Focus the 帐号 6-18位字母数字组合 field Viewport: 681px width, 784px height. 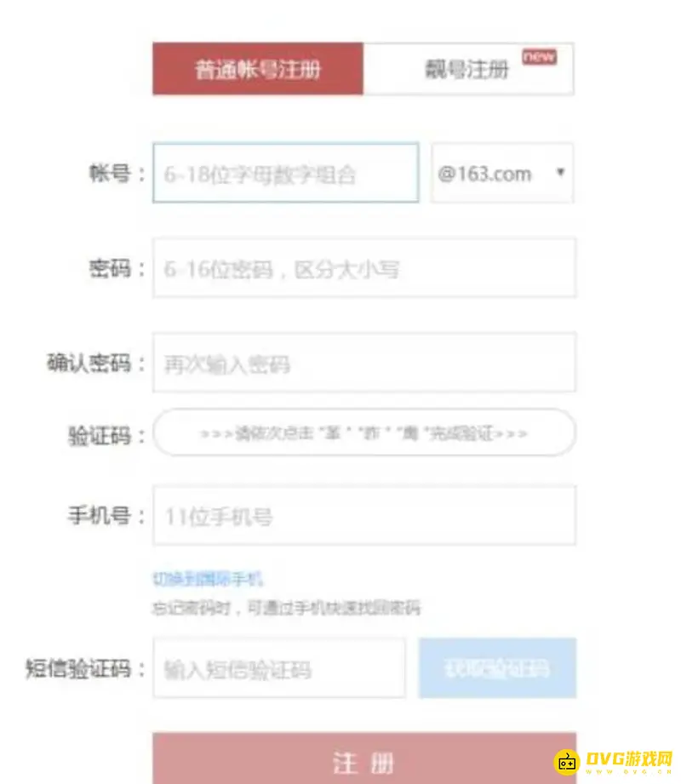286,173
